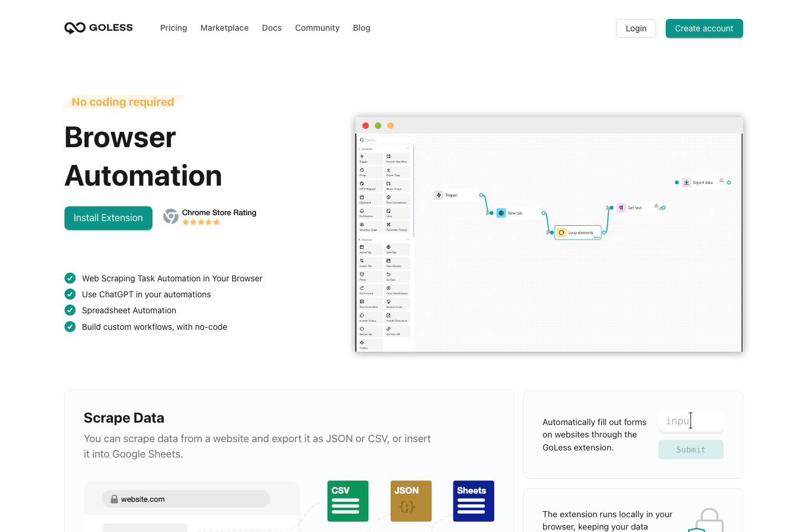807x532 pixels.
Task: Click the search field in the blocks sidebar
Action: pyautogui.click(x=385, y=140)
